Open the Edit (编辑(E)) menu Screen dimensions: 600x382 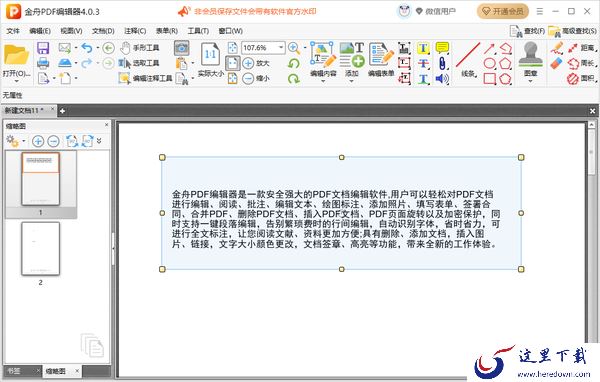pyautogui.click(x=40, y=31)
